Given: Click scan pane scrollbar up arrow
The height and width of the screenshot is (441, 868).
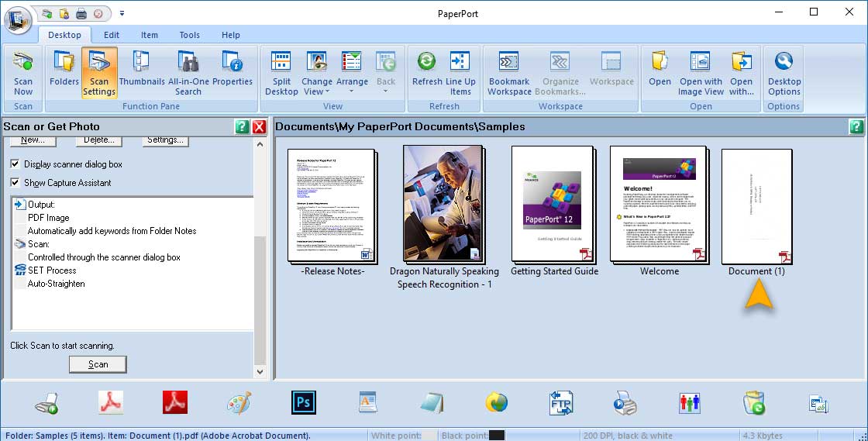Looking at the screenshot, I should pyautogui.click(x=260, y=144).
